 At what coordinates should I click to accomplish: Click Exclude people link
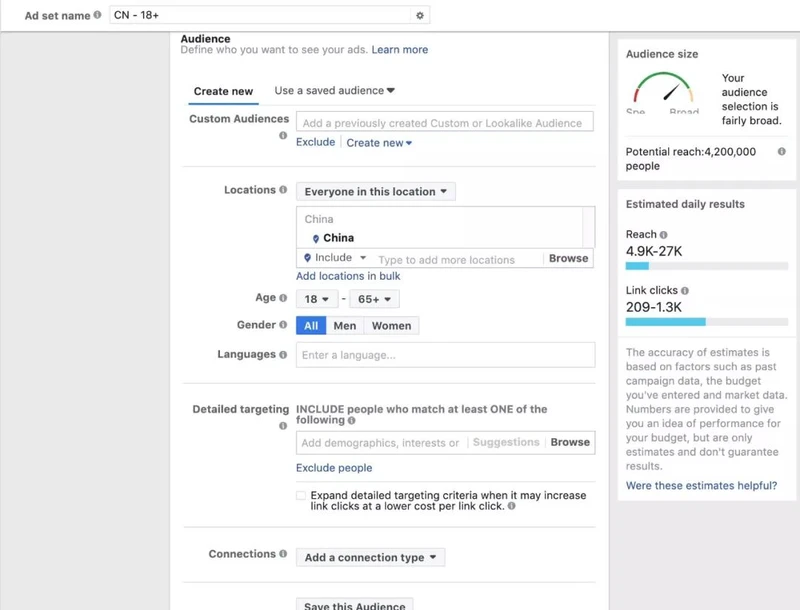coord(334,468)
